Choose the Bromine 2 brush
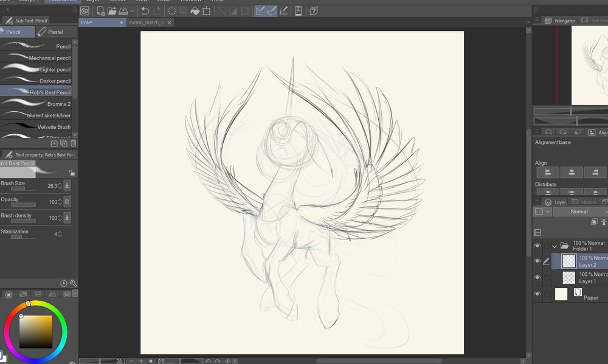 [36, 104]
